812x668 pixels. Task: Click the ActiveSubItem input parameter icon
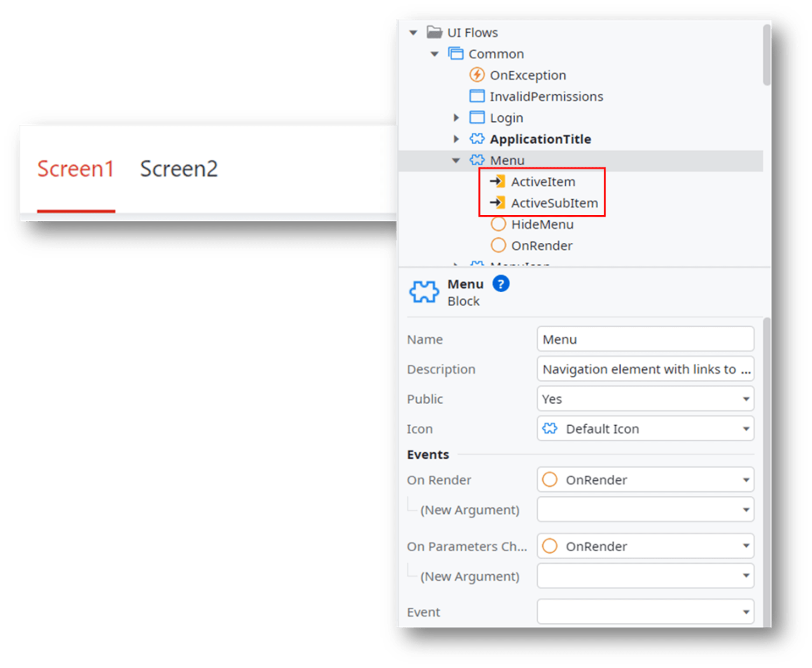point(497,203)
